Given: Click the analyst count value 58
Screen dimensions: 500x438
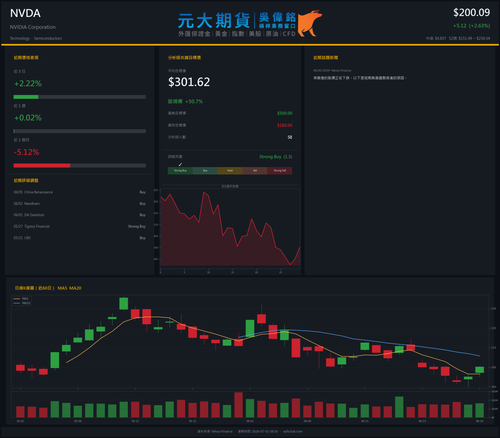Looking at the screenshot, I should click(x=290, y=137).
